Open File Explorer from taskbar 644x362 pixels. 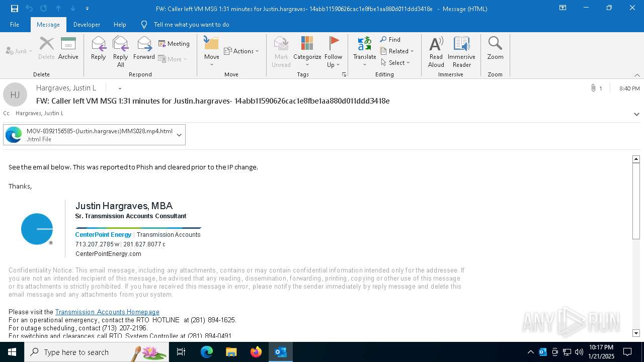click(231, 352)
